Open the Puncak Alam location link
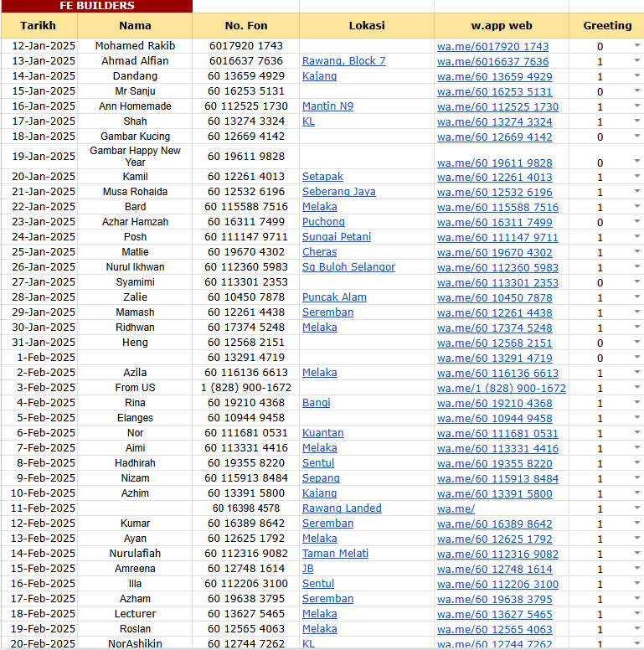Image resolution: width=644 pixels, height=650 pixels. point(334,297)
